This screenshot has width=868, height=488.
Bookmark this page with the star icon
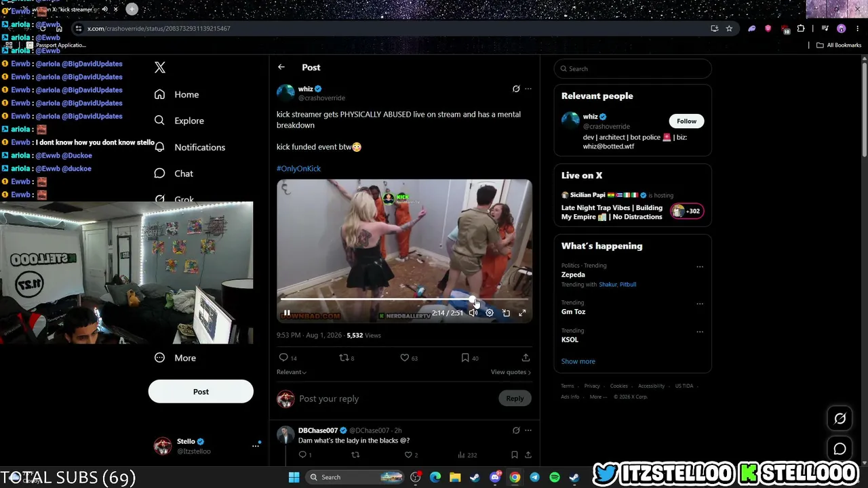(729, 28)
